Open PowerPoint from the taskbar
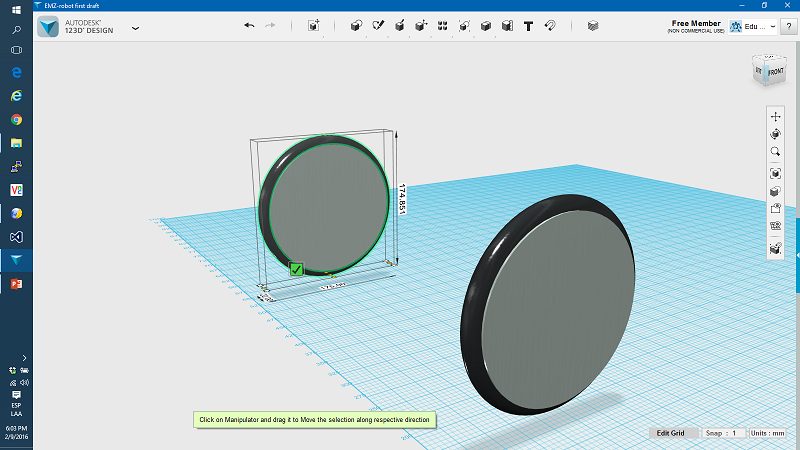 (x=16, y=284)
